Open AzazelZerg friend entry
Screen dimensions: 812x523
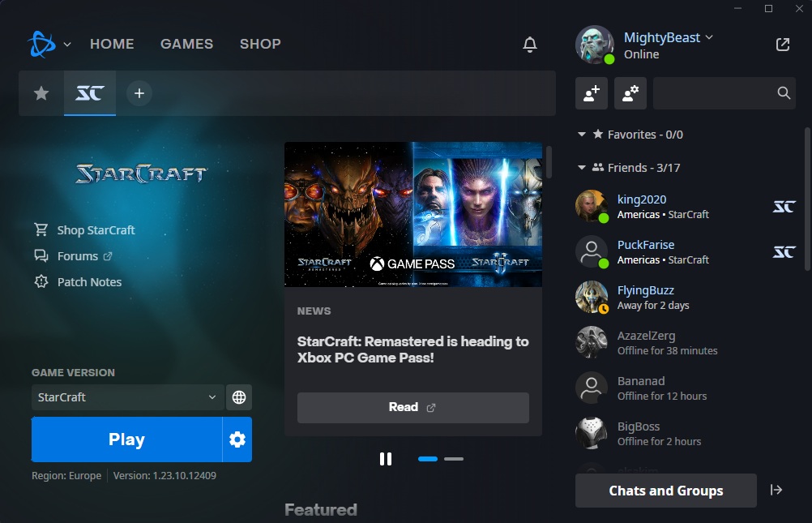(x=686, y=343)
